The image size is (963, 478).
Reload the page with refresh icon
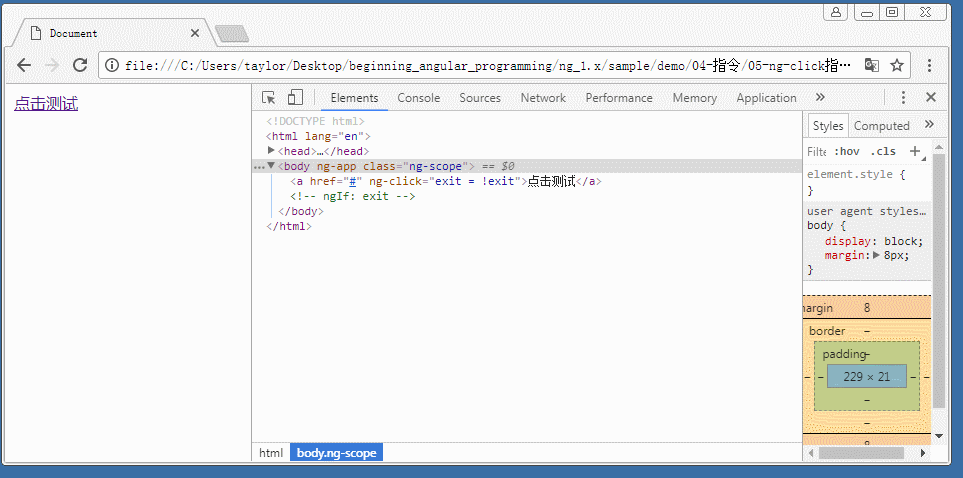tap(80, 65)
